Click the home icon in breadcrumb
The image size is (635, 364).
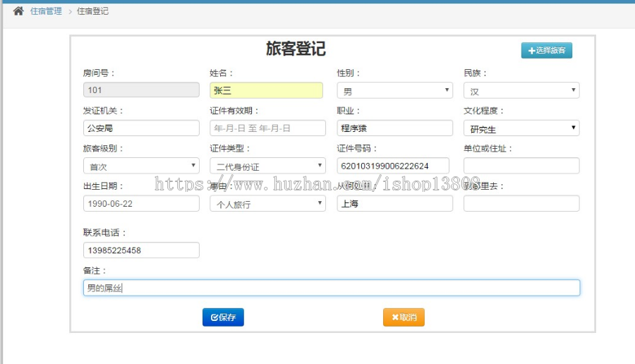coord(18,11)
